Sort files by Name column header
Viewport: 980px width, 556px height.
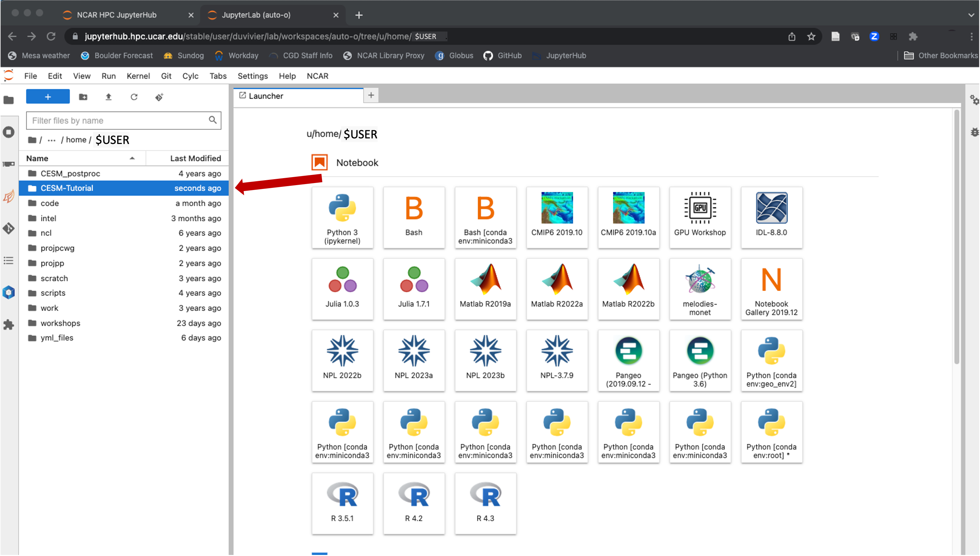tap(82, 158)
